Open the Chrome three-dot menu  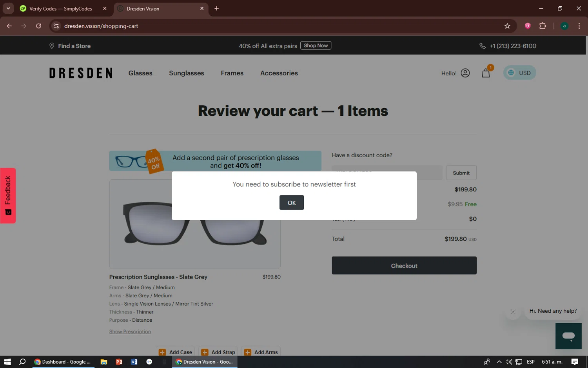[x=579, y=26]
